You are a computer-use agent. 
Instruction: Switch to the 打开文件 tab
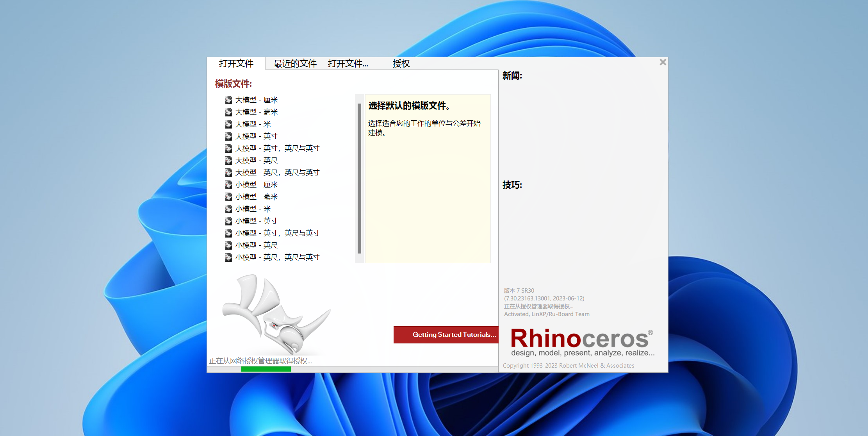(236, 64)
